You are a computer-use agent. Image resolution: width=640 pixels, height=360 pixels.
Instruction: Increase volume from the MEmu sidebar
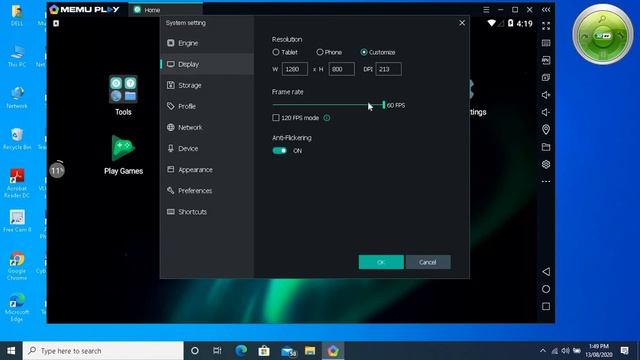click(x=546, y=95)
